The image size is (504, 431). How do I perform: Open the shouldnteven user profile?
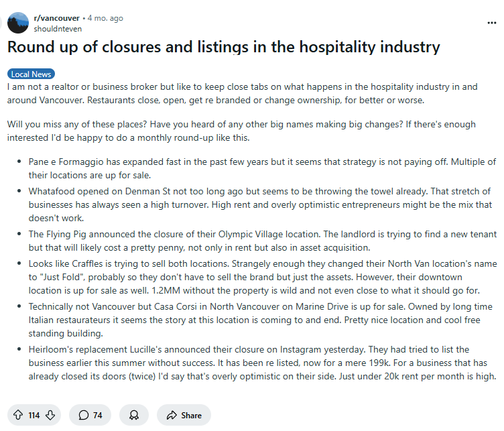[58, 29]
